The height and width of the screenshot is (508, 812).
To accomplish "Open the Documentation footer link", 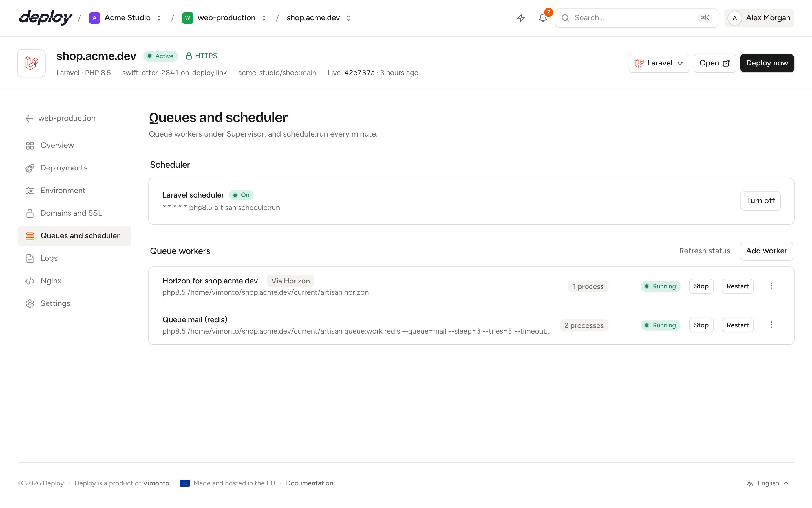I will point(309,483).
